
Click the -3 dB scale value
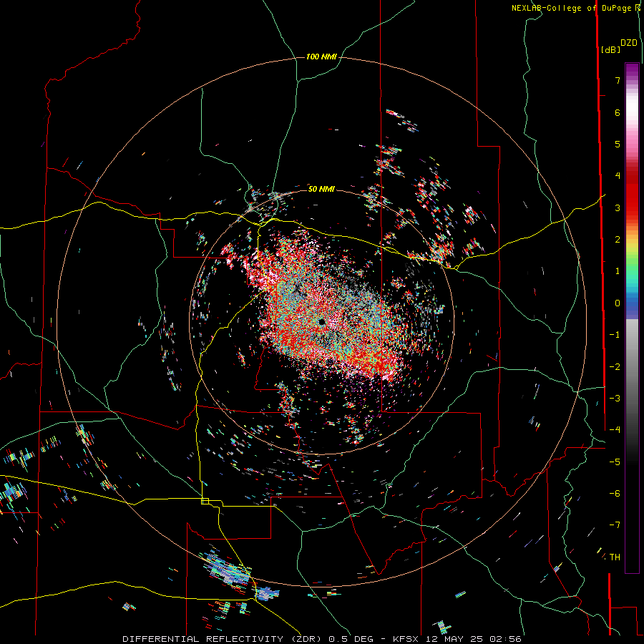615,399
